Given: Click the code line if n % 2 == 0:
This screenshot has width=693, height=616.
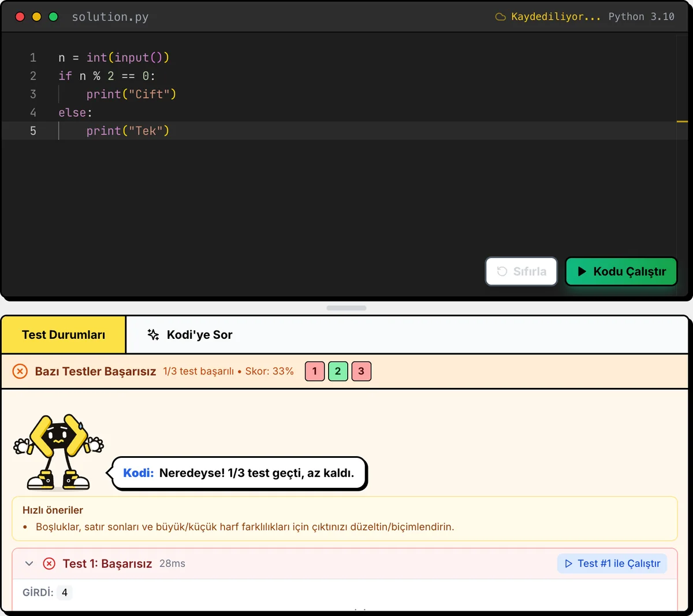Looking at the screenshot, I should tap(107, 76).
